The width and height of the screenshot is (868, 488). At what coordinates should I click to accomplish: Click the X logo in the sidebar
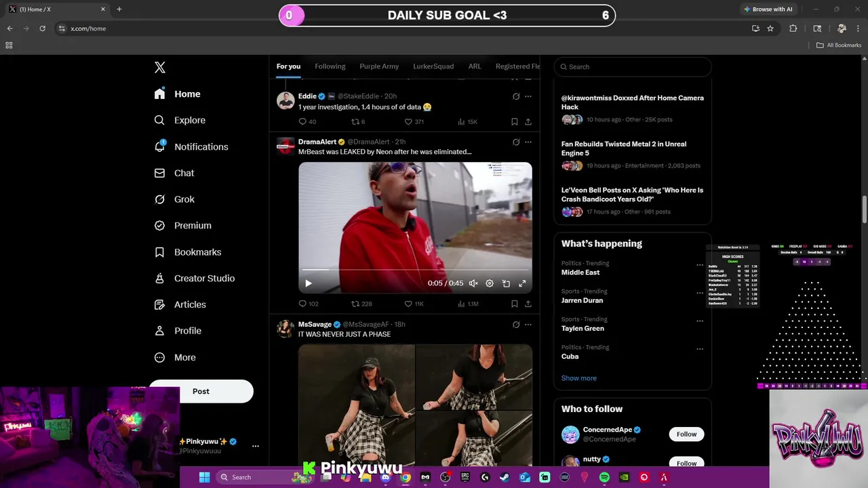coord(160,67)
